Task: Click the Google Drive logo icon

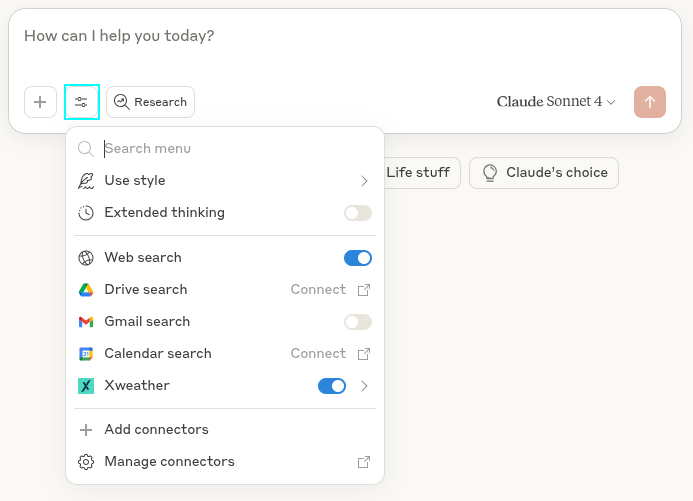Action: pyautogui.click(x=86, y=290)
